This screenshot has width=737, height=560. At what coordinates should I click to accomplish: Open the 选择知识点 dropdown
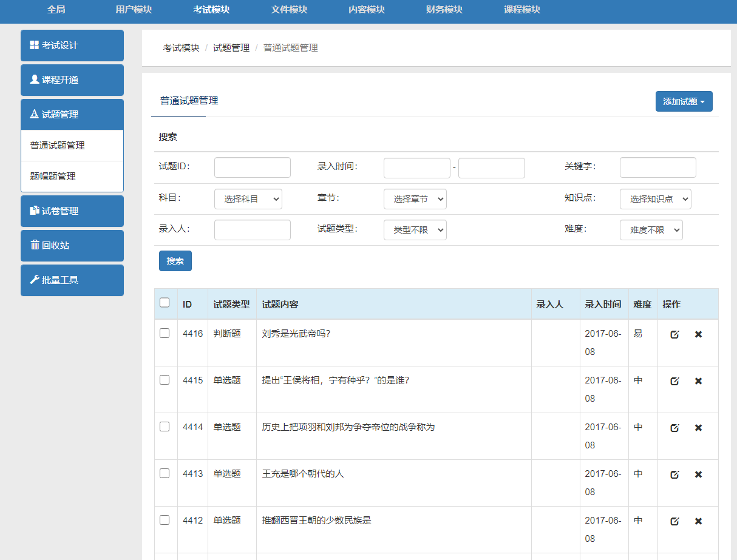pyautogui.click(x=656, y=199)
